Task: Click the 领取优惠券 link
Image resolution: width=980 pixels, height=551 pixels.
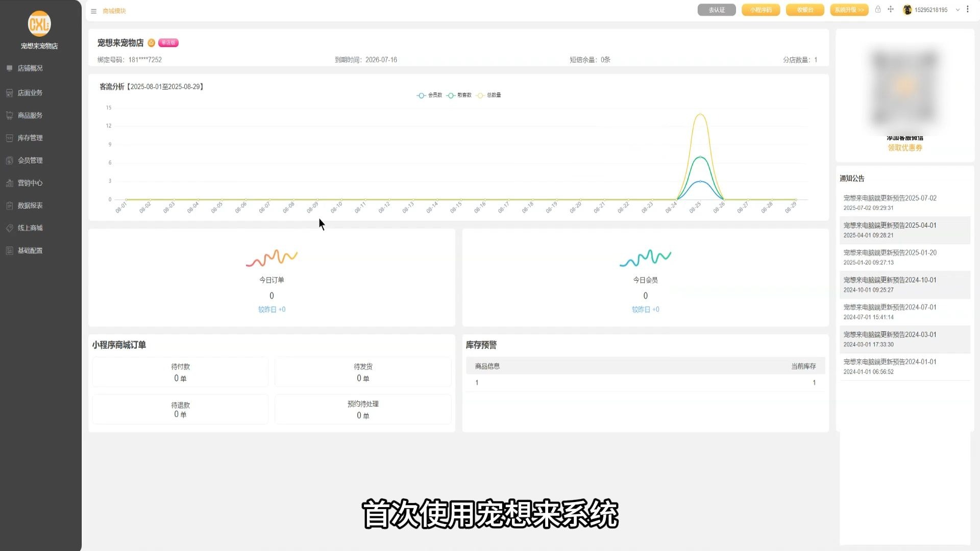Action: (905, 148)
